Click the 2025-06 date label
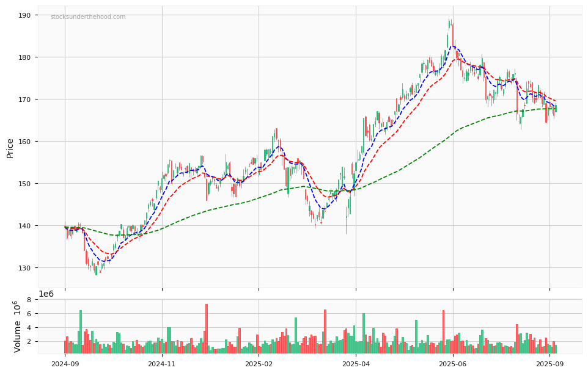 pyautogui.click(x=453, y=364)
